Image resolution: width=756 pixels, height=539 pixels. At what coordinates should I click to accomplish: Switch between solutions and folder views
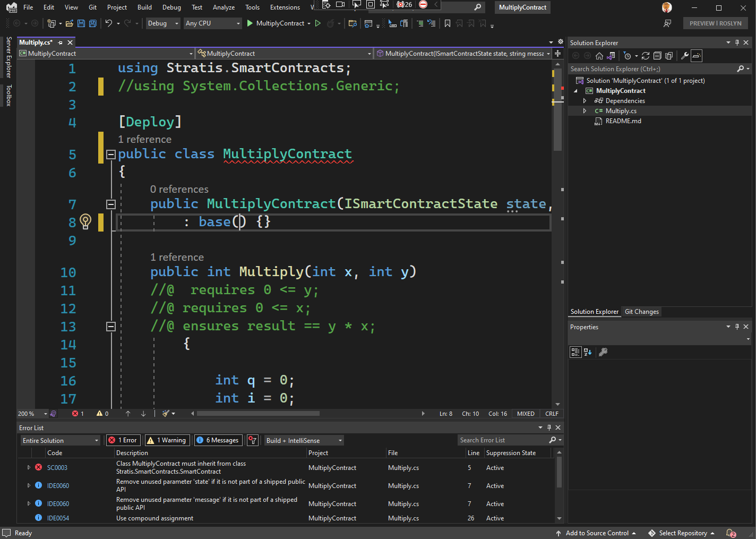point(611,56)
